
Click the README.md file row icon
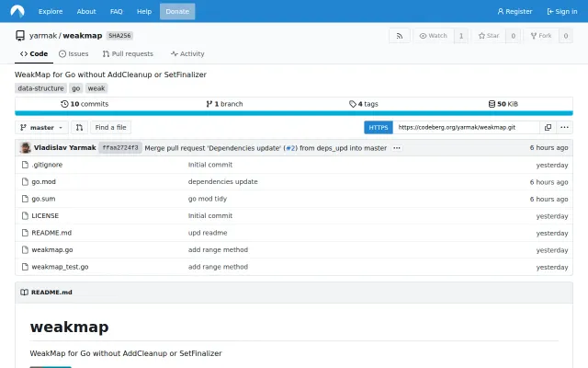pos(25,233)
